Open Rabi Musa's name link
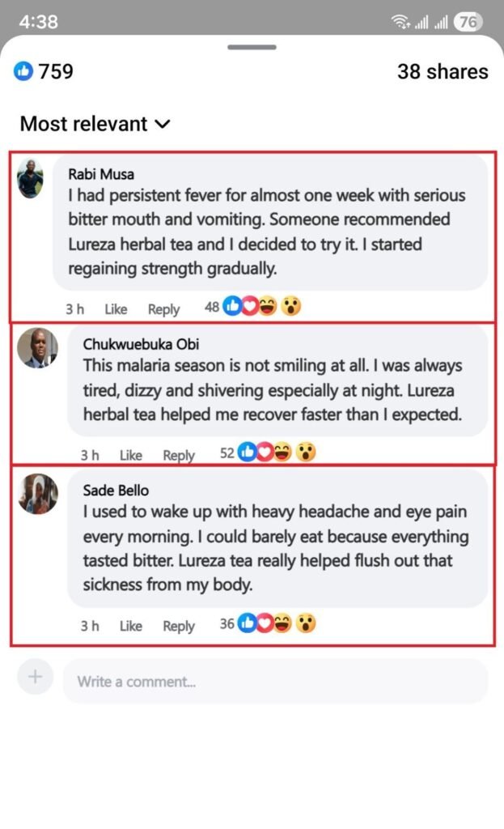504x829 pixels. (x=101, y=174)
